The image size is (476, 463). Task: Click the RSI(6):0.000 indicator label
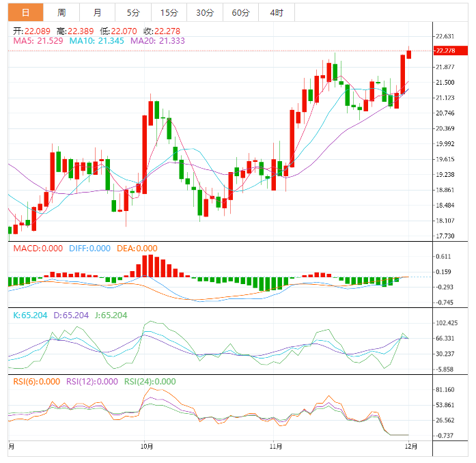pyautogui.click(x=37, y=382)
